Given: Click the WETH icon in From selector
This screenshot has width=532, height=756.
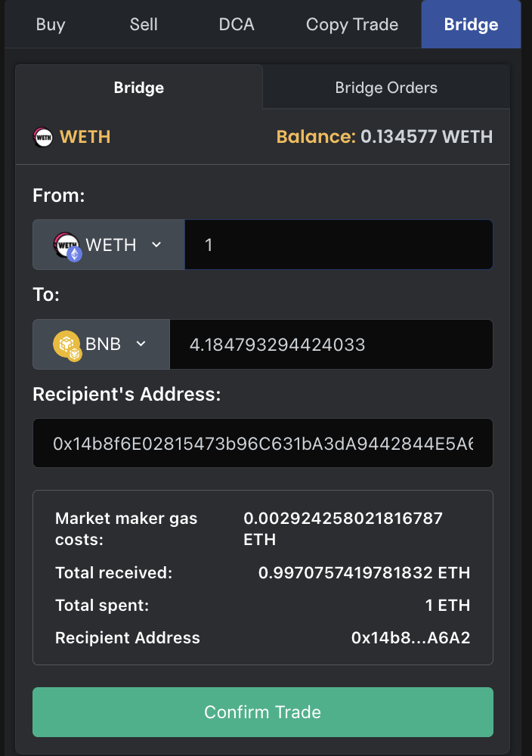Looking at the screenshot, I should coord(66,246).
